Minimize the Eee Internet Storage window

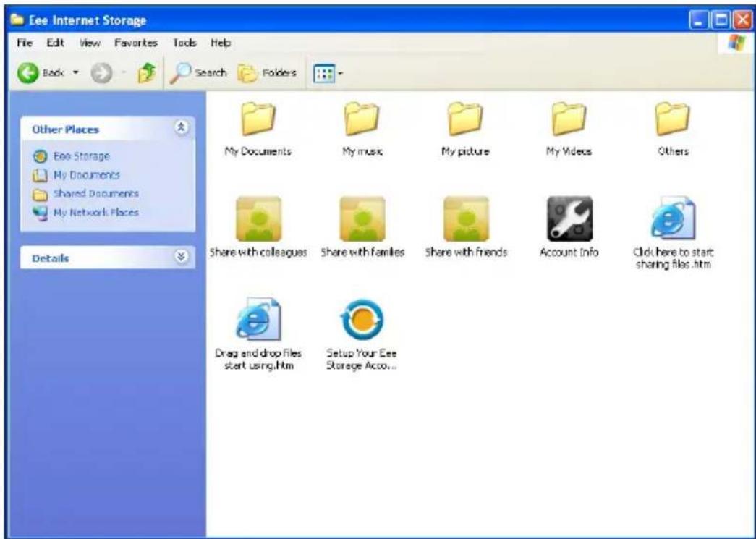click(x=699, y=21)
